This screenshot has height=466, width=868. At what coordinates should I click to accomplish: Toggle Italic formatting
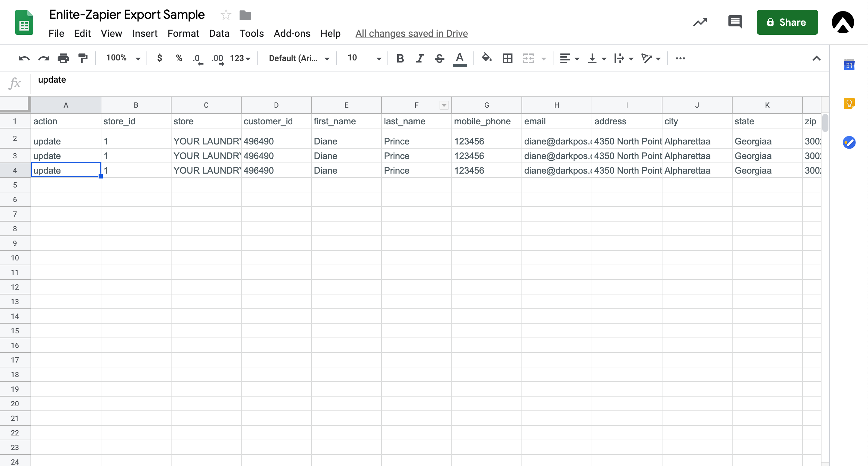click(x=420, y=58)
